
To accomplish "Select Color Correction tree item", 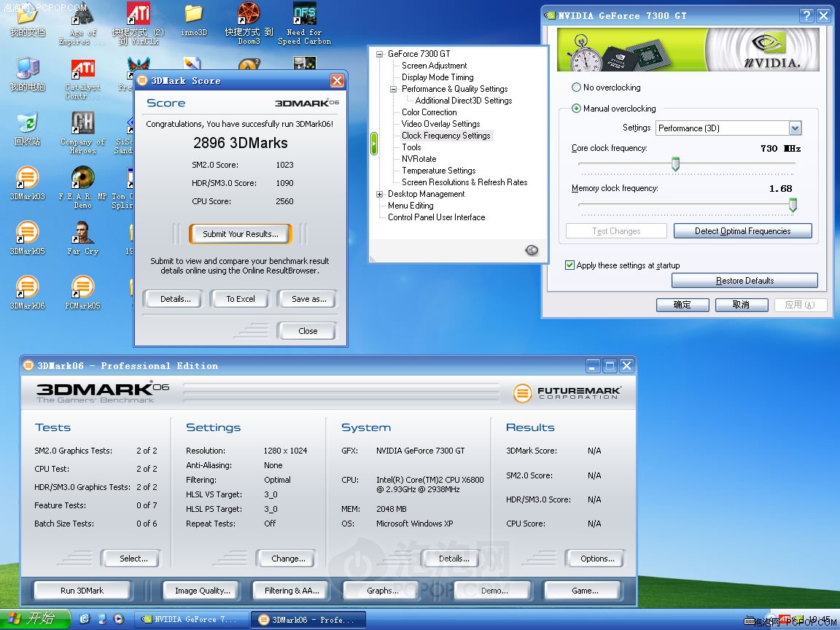I will click(x=429, y=112).
